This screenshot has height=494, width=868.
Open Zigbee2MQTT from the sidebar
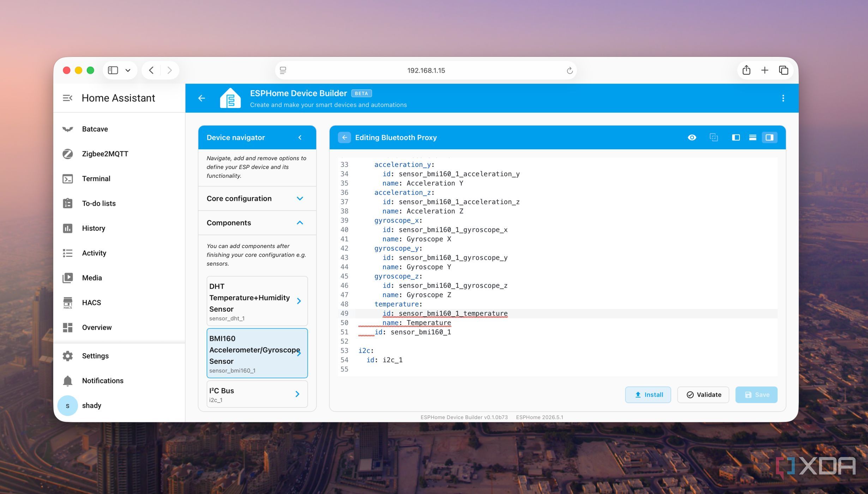click(119, 154)
